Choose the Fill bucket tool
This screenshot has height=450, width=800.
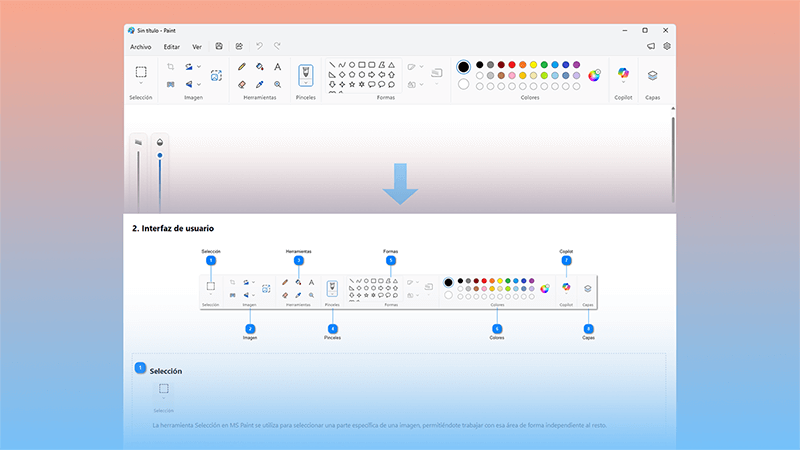tap(260, 67)
